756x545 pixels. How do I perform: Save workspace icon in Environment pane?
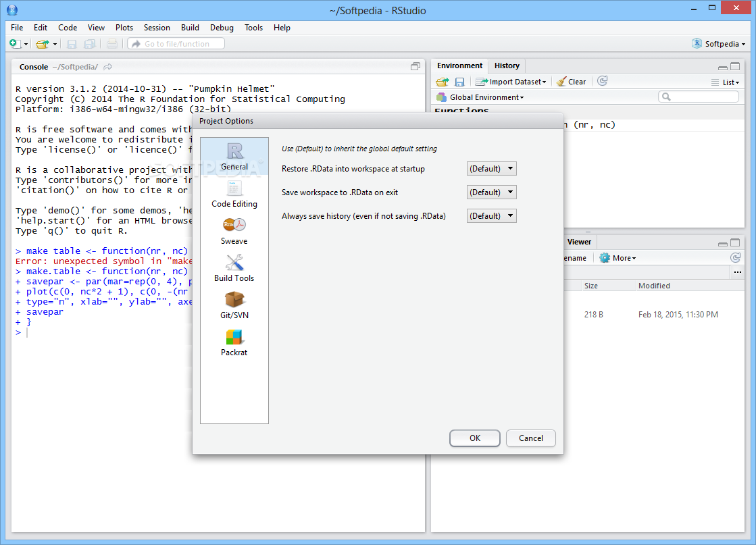click(x=459, y=82)
